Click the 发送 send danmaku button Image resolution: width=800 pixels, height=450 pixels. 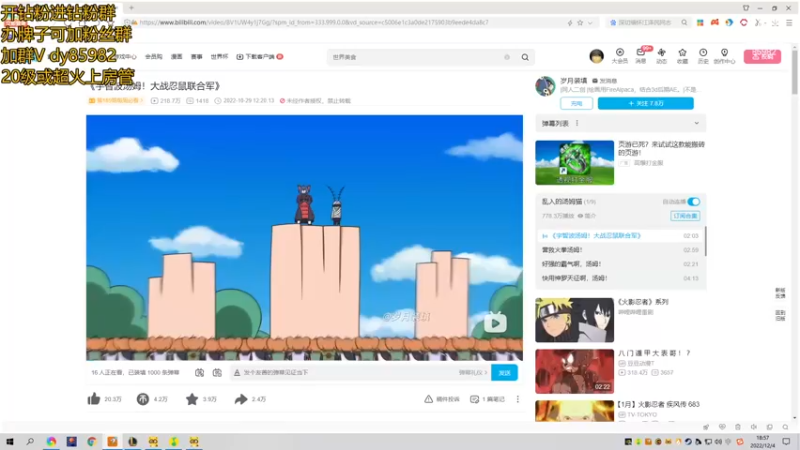[505, 372]
